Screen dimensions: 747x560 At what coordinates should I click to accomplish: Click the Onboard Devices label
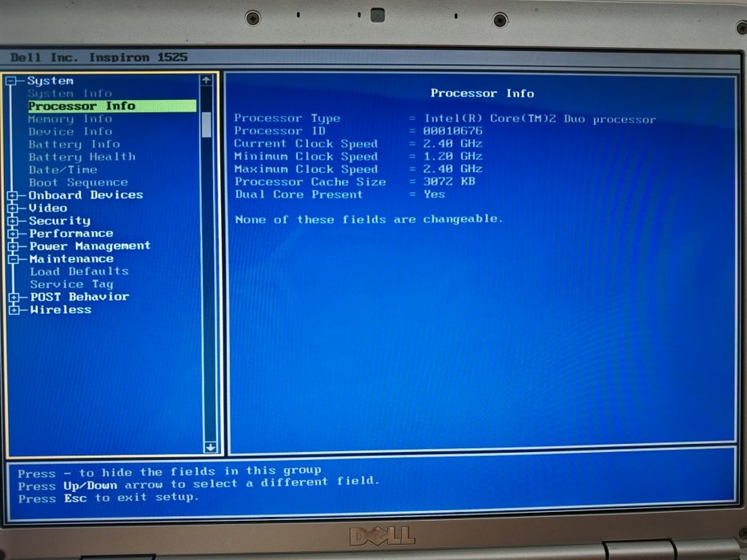coord(86,194)
